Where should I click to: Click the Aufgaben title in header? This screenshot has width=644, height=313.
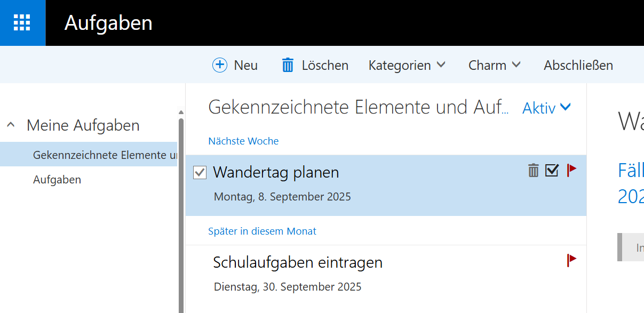pyautogui.click(x=108, y=23)
